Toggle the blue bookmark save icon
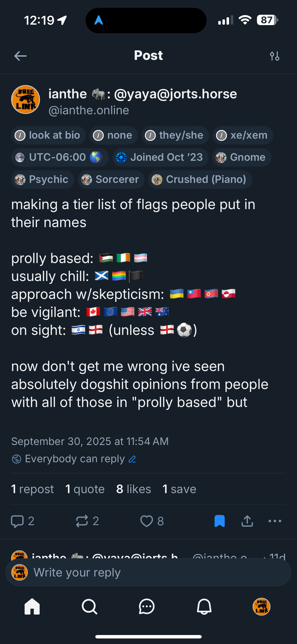 219,521
